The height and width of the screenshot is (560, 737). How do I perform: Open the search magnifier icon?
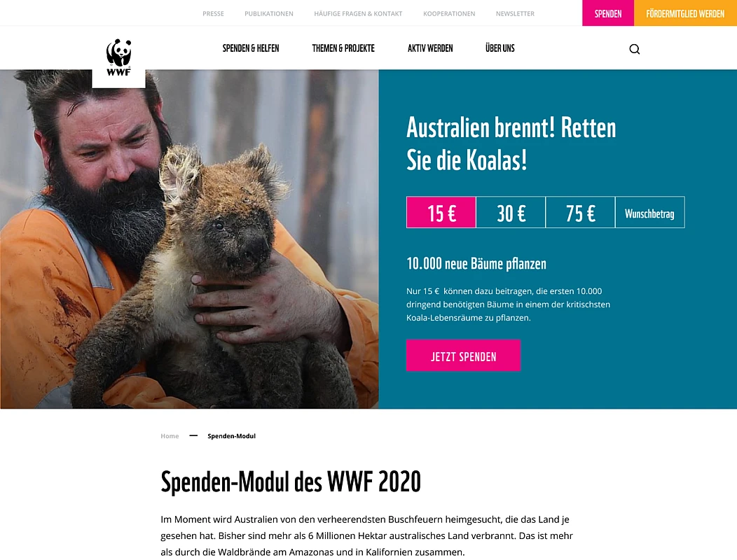[x=634, y=49]
